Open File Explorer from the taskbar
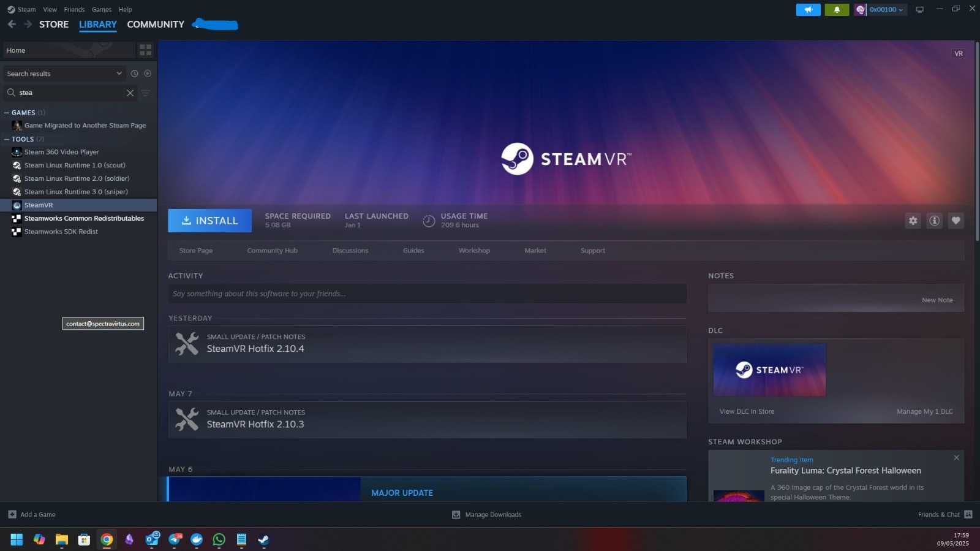Image resolution: width=980 pixels, height=551 pixels. (x=61, y=540)
